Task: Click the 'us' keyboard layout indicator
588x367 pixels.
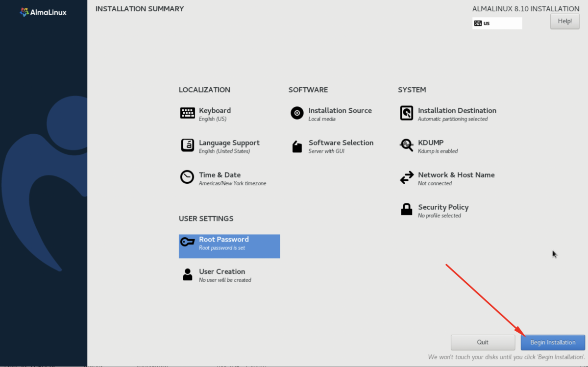Action: click(497, 23)
